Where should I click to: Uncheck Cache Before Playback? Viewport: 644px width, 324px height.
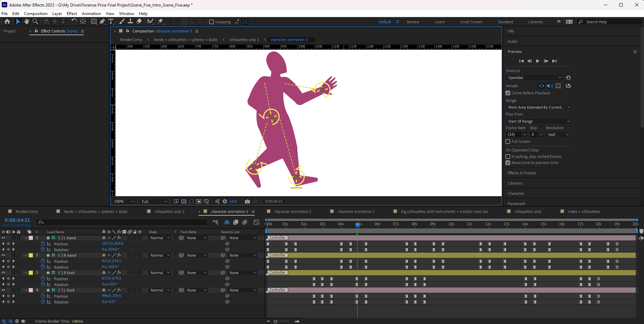[x=508, y=93]
